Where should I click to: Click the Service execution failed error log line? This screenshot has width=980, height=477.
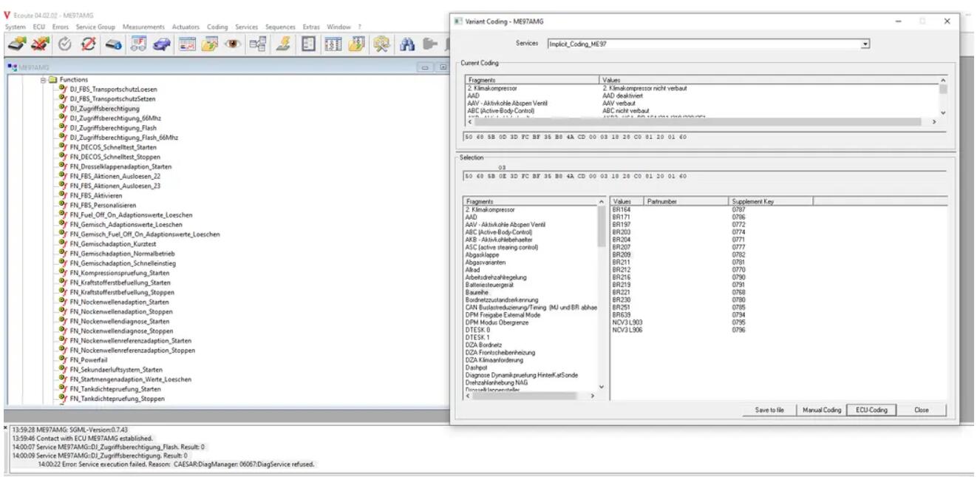(x=177, y=464)
